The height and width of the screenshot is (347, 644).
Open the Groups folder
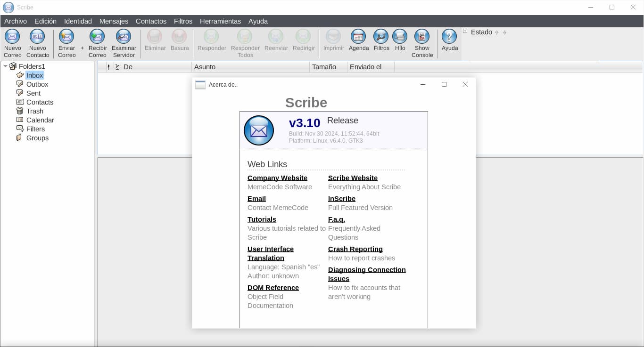(37, 138)
